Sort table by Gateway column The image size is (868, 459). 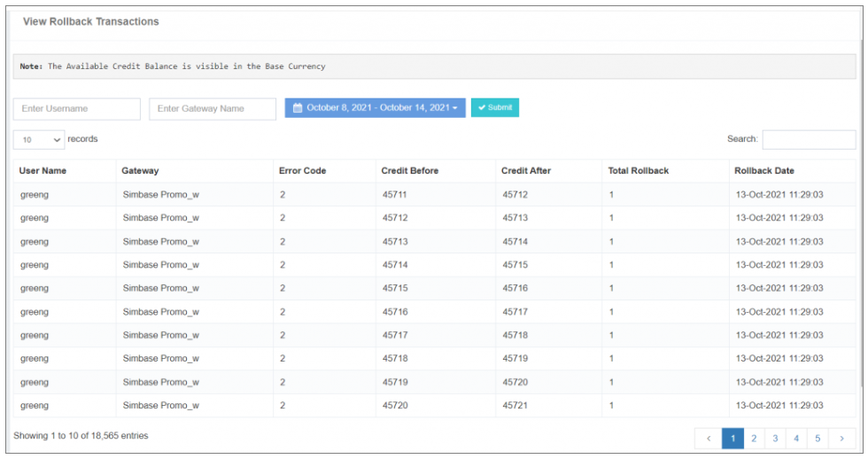[x=140, y=171]
